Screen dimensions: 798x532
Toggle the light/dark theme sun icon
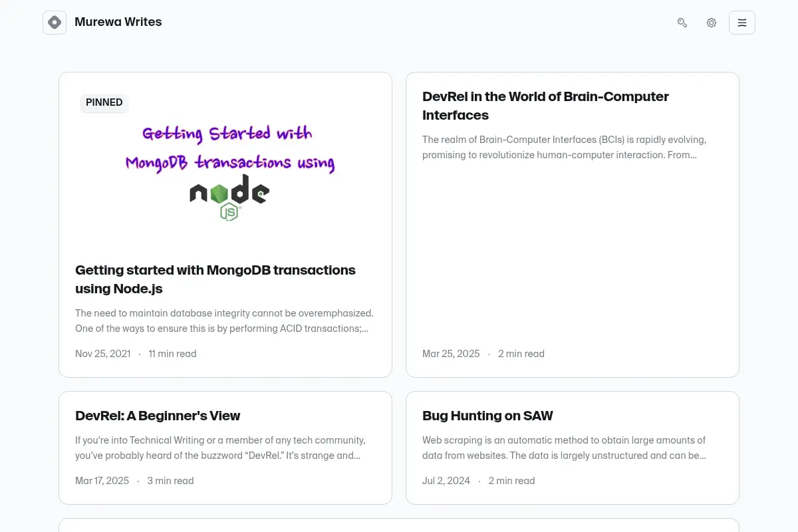[x=712, y=23]
